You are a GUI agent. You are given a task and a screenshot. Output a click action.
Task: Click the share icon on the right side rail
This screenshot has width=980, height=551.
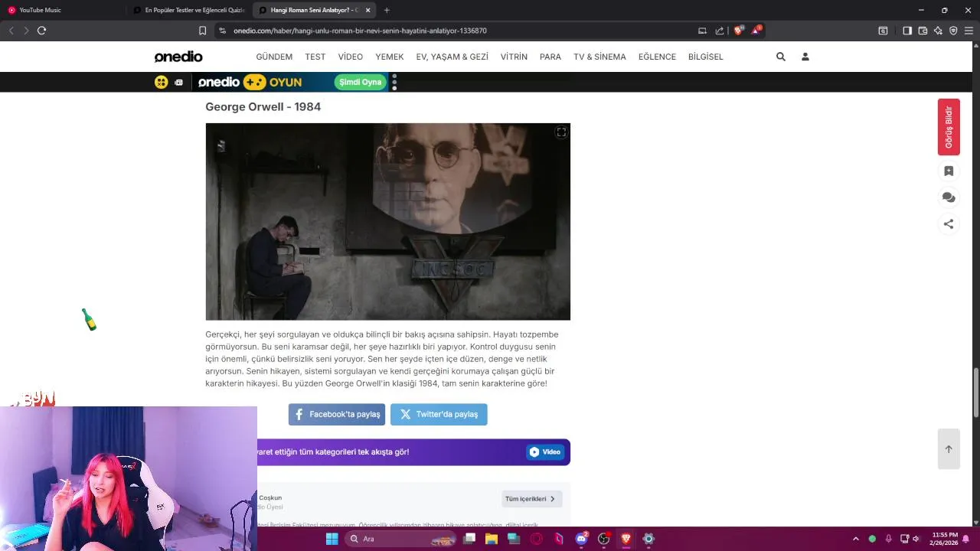(949, 224)
